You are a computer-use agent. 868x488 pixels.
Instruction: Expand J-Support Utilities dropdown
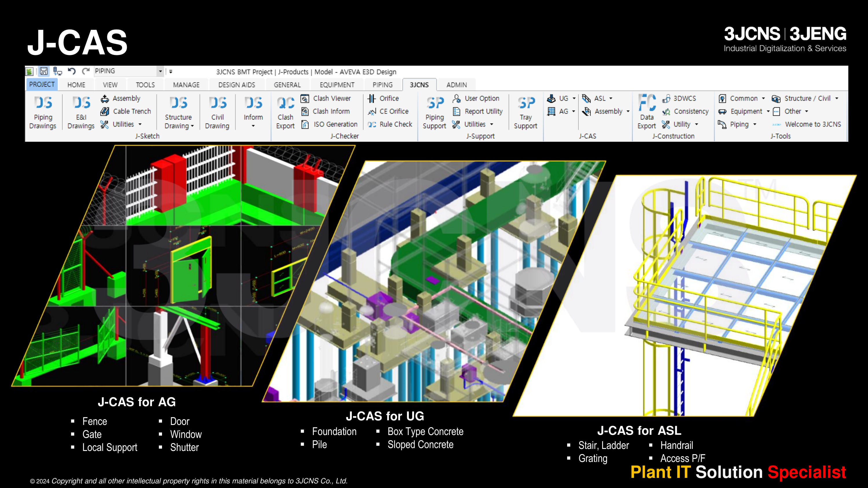pos(492,125)
